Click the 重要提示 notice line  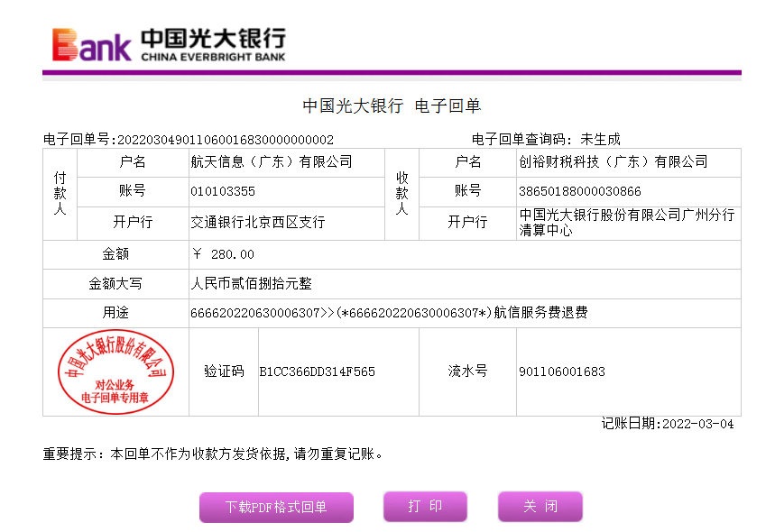(213, 454)
